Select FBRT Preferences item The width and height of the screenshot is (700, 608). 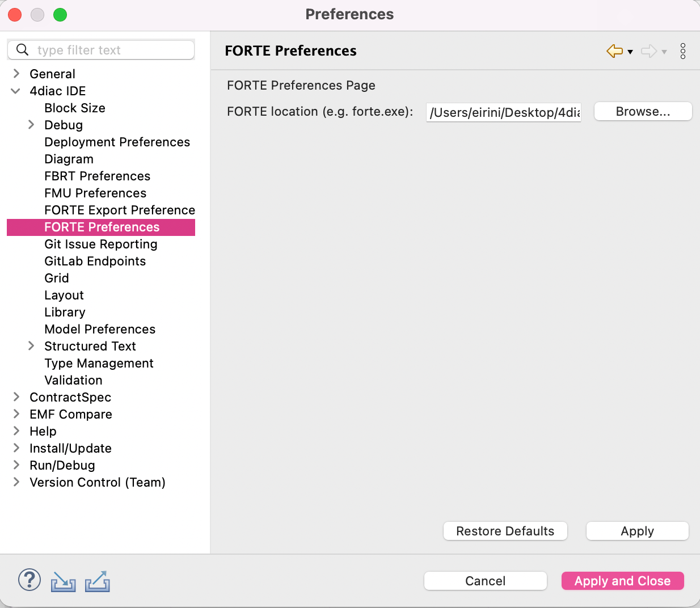98,176
